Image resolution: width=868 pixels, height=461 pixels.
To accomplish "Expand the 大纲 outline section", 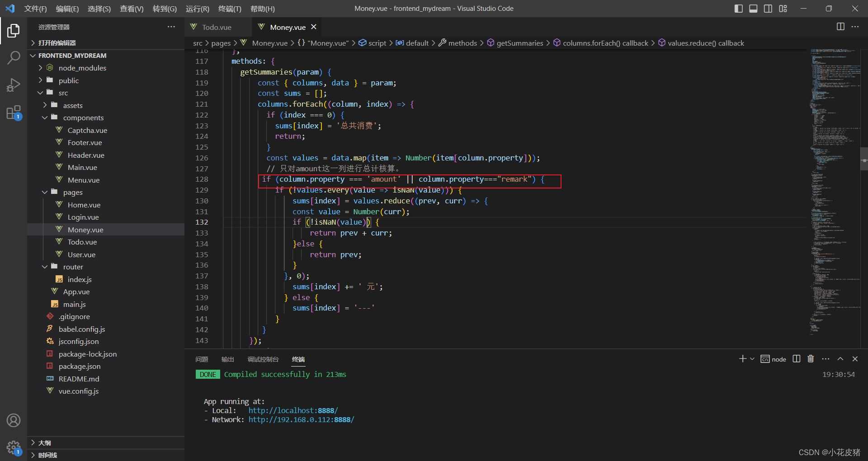I will [x=106, y=442].
